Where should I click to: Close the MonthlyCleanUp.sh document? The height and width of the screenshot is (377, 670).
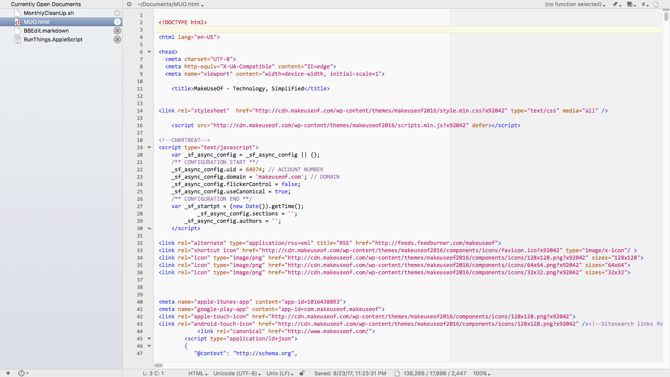click(117, 13)
